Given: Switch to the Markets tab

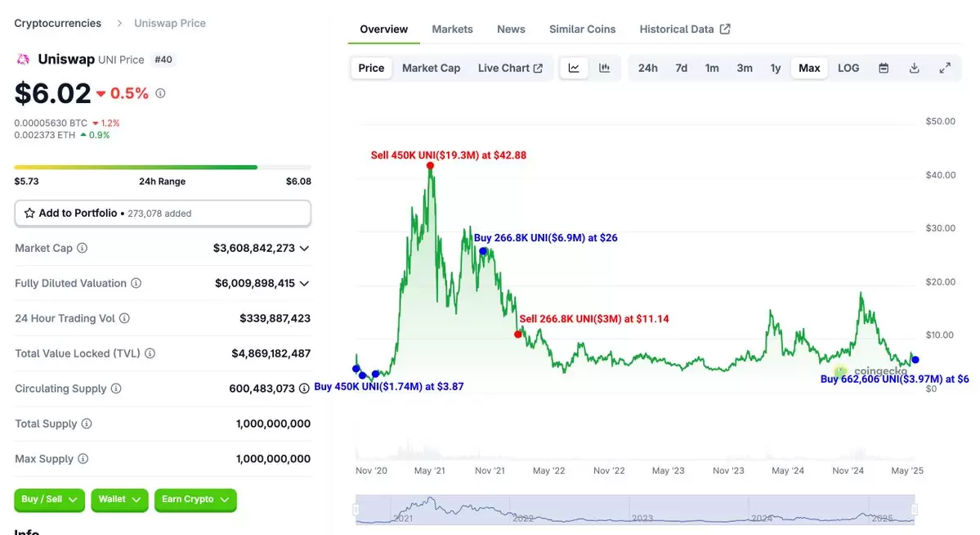Looking at the screenshot, I should [453, 29].
